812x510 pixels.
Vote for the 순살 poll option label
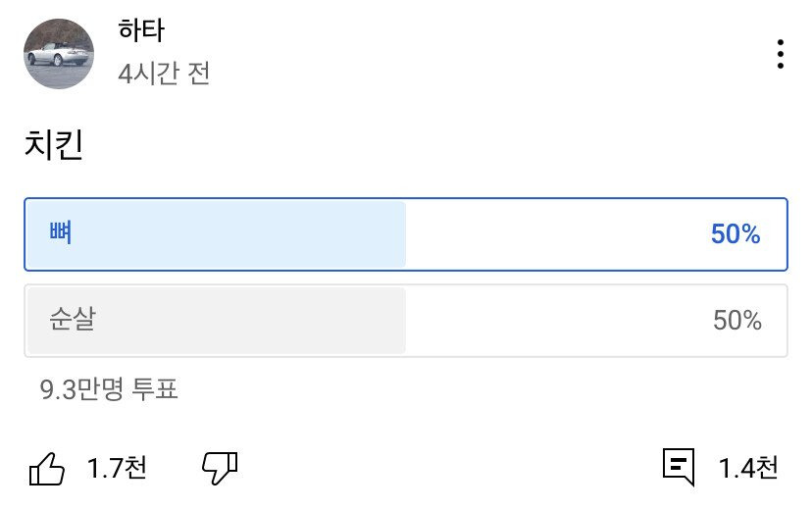coord(73,320)
